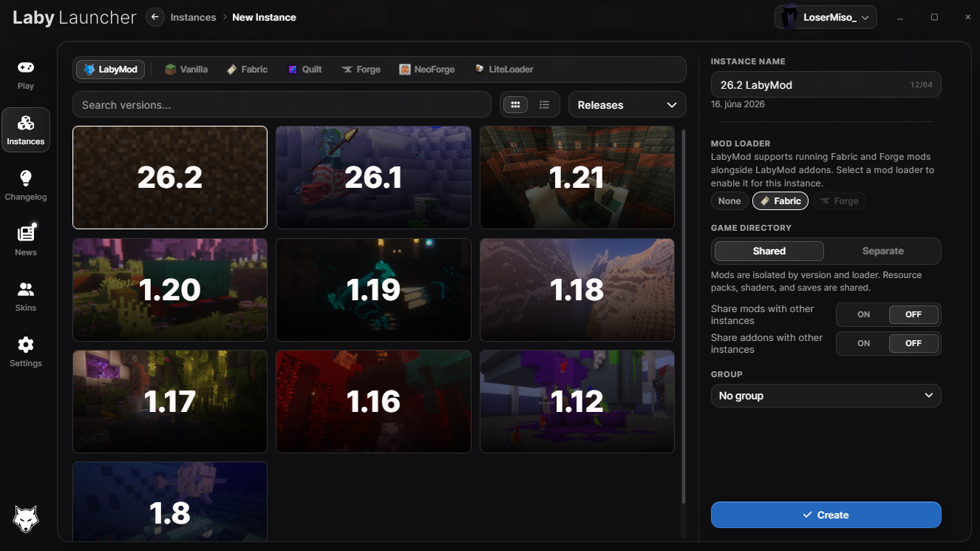Select the Quilt loader tab

305,70
